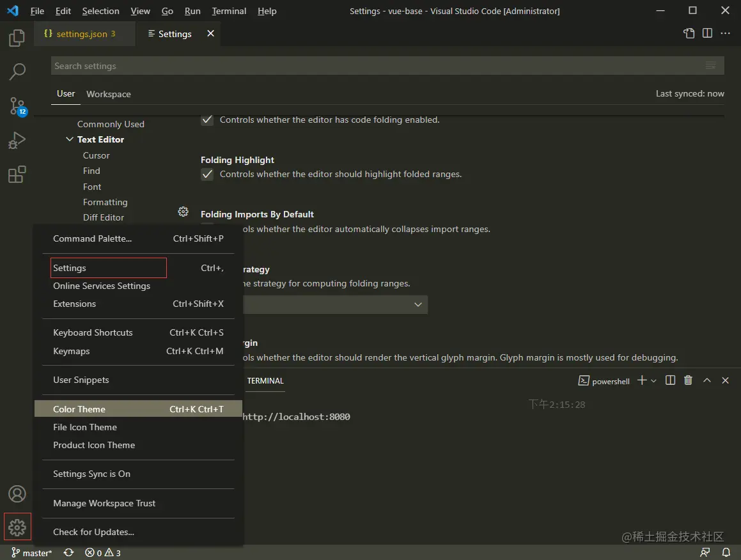The height and width of the screenshot is (560, 741).
Task: Open the File menu
Action: [x=37, y=11]
